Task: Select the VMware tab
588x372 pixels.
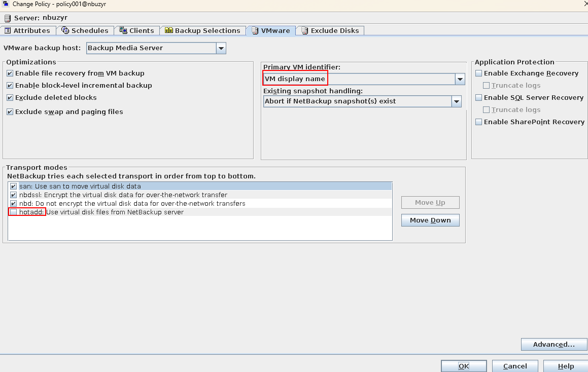Action: click(271, 30)
